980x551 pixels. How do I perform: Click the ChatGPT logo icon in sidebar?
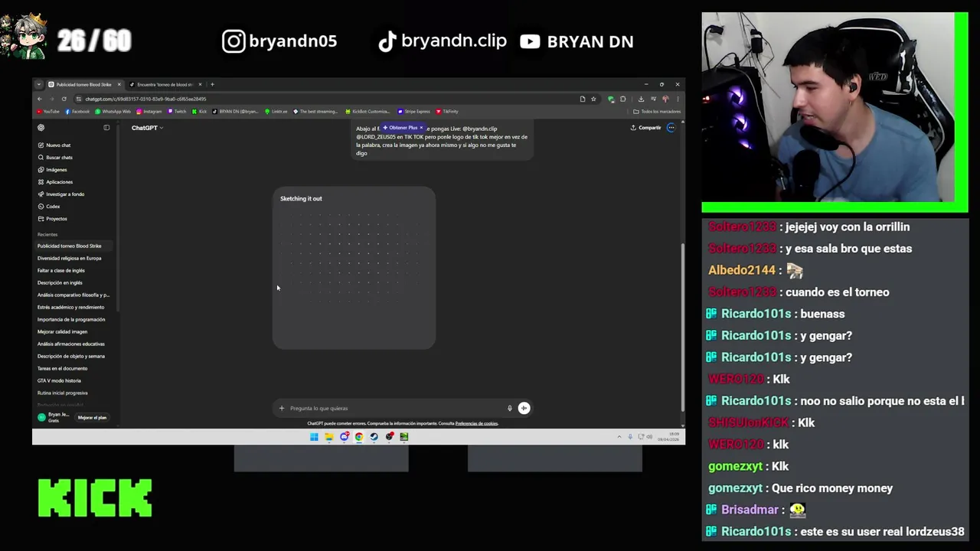(x=41, y=128)
